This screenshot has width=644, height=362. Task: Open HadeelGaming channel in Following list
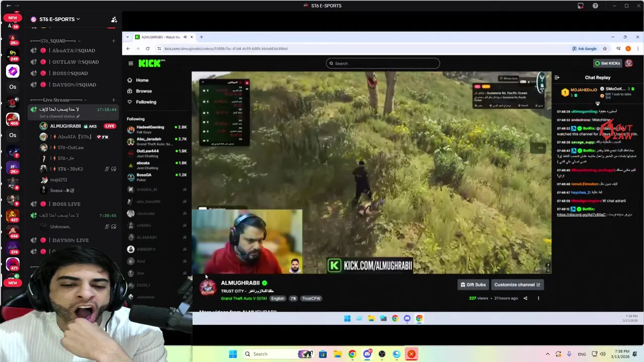tap(157, 129)
